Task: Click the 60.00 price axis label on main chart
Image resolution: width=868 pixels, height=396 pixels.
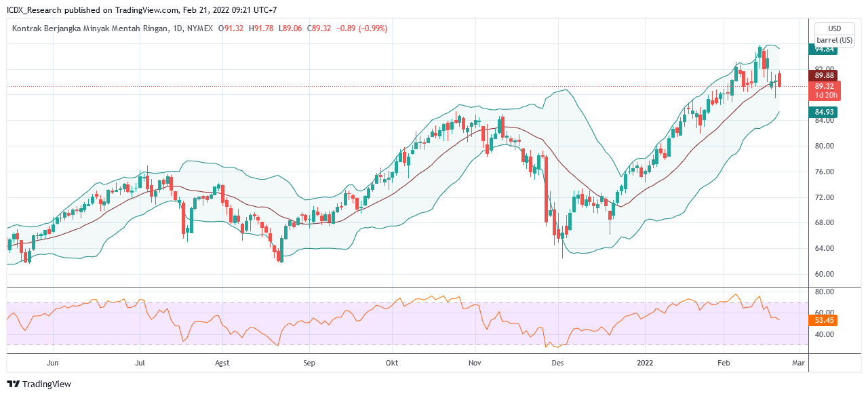Action: tap(824, 274)
